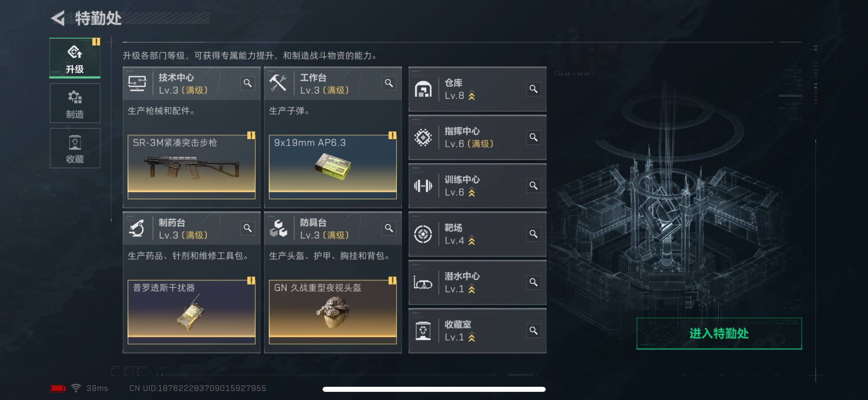View 指挥中心 details via magnifier icon
This screenshot has height=400, width=868.
533,137
